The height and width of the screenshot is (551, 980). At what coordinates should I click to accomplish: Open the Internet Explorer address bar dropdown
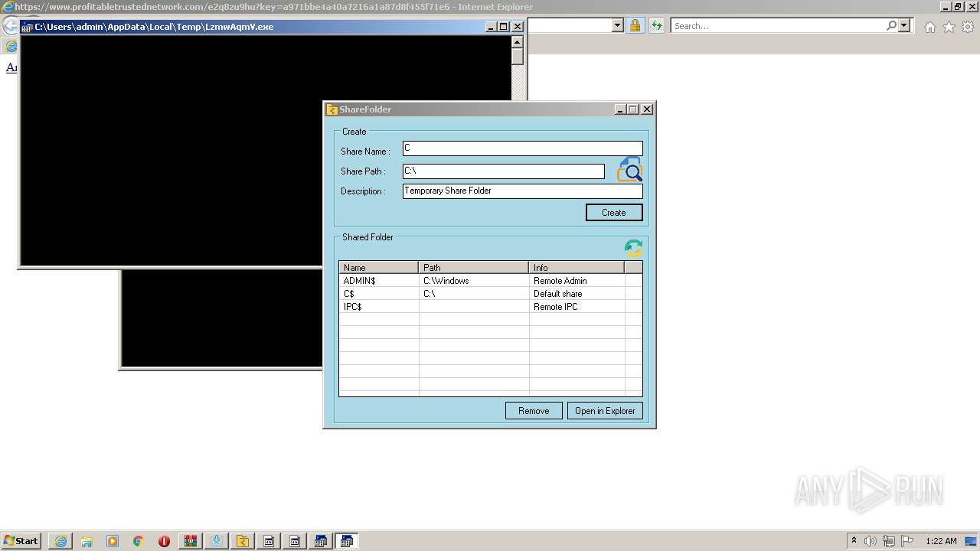tap(618, 25)
